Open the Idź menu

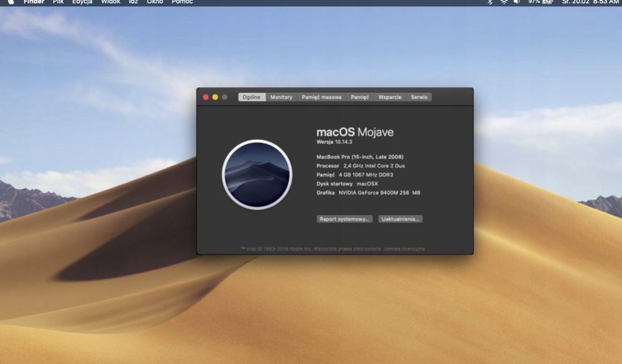point(133,2)
